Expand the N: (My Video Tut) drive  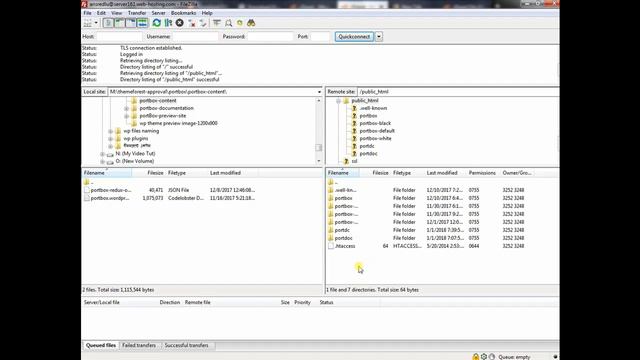(x=102, y=154)
